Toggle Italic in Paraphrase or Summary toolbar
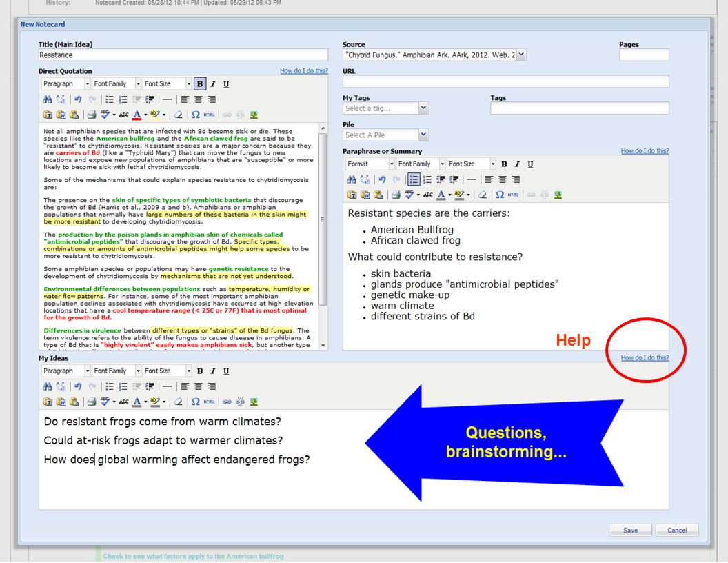The width and height of the screenshot is (728, 563). coord(517,164)
